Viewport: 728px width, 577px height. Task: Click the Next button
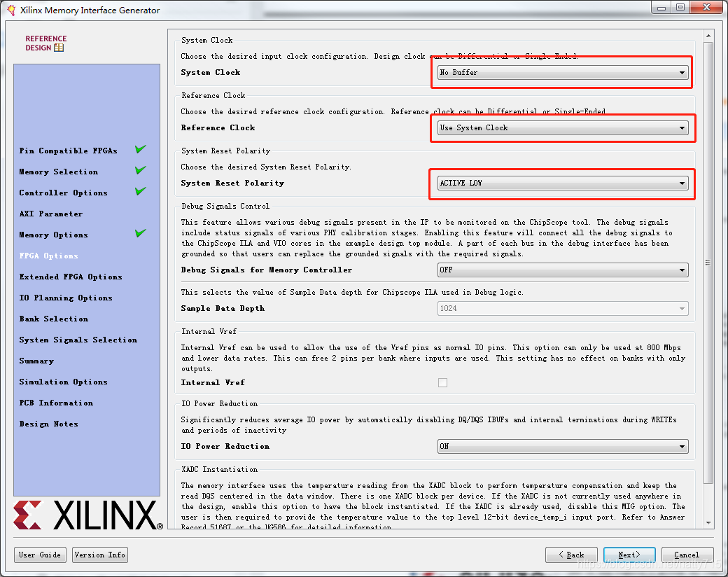pos(629,555)
